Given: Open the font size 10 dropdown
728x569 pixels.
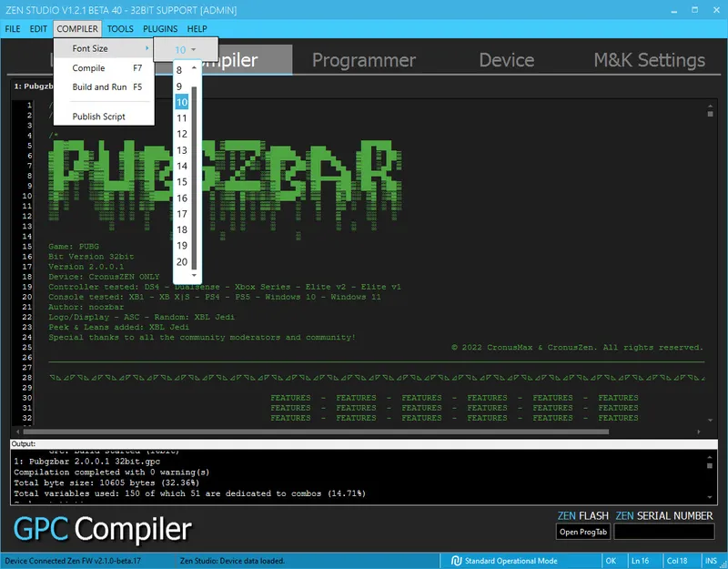Looking at the screenshot, I should coord(187,49).
